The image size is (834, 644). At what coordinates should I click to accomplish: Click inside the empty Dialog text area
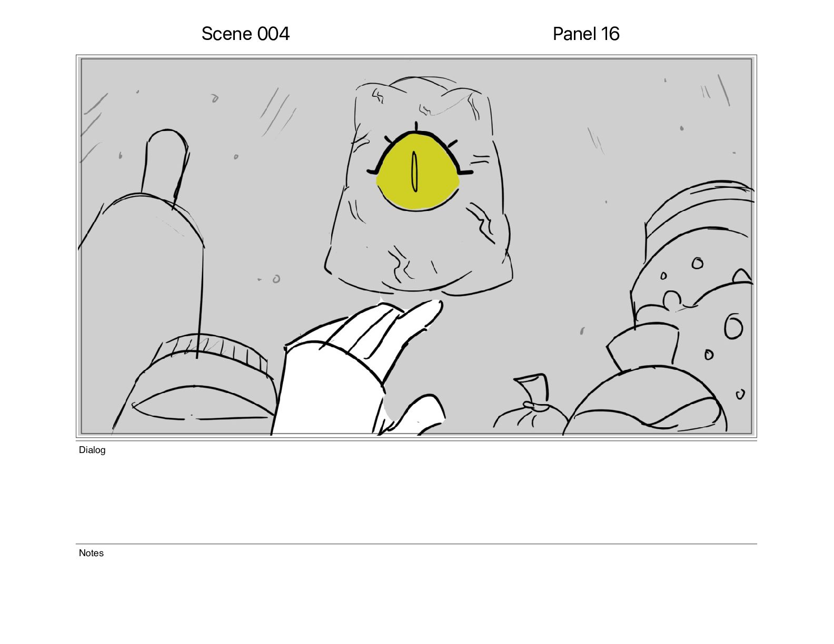point(416,497)
